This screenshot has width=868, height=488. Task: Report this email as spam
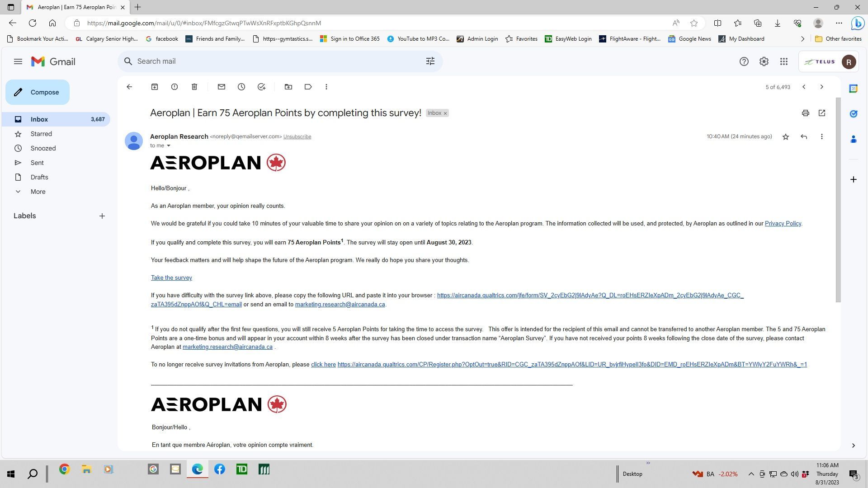point(175,87)
